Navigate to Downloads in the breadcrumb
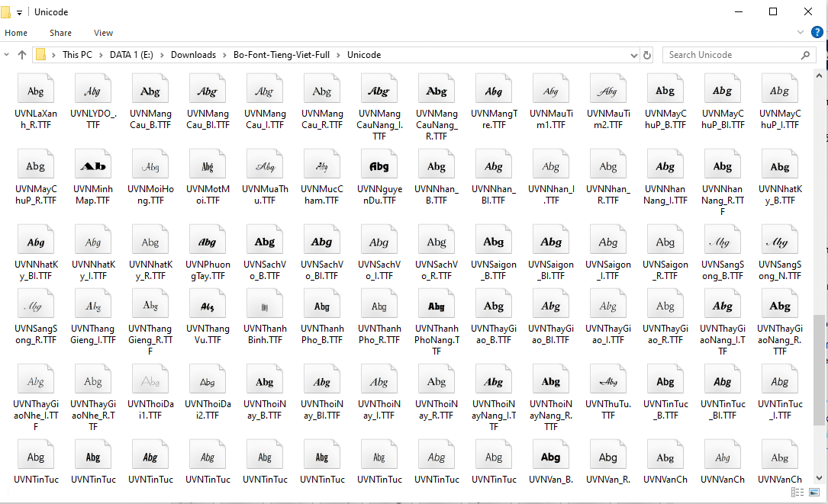The height and width of the screenshot is (504, 828). coord(193,55)
